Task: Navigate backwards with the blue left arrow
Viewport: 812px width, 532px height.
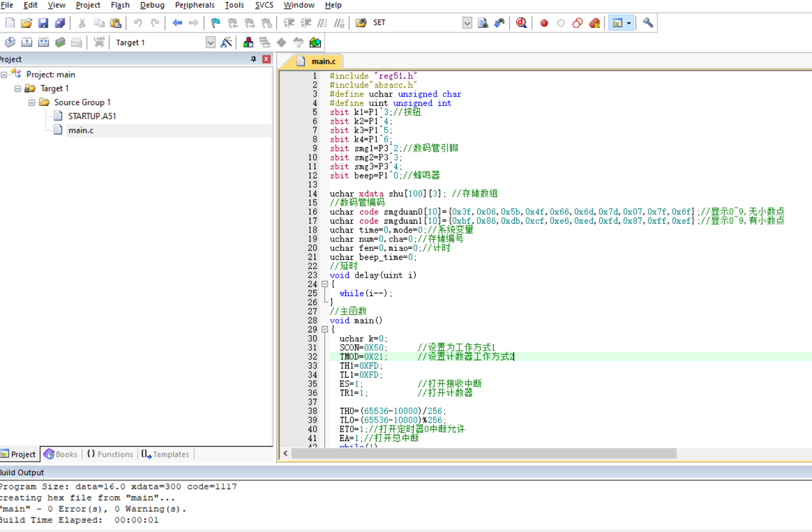Action: coord(177,23)
